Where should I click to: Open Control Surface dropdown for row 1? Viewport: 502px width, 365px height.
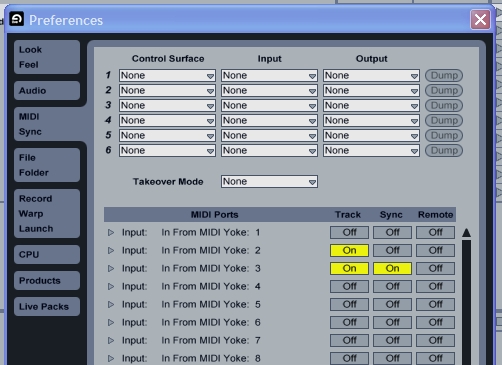167,76
